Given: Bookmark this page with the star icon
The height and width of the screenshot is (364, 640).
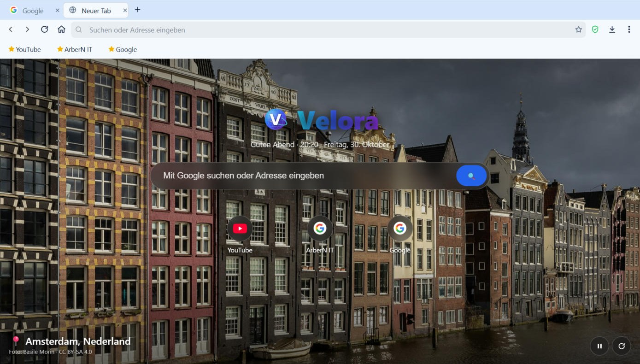Looking at the screenshot, I should (579, 29).
